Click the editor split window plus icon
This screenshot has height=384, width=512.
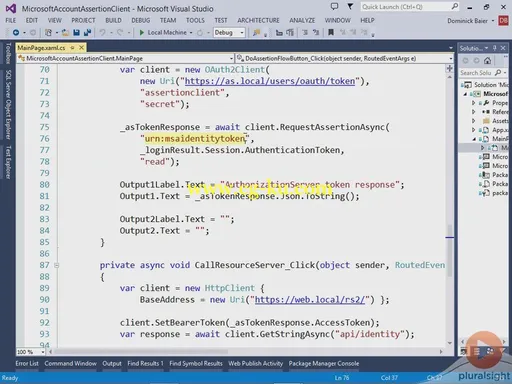pos(449,68)
